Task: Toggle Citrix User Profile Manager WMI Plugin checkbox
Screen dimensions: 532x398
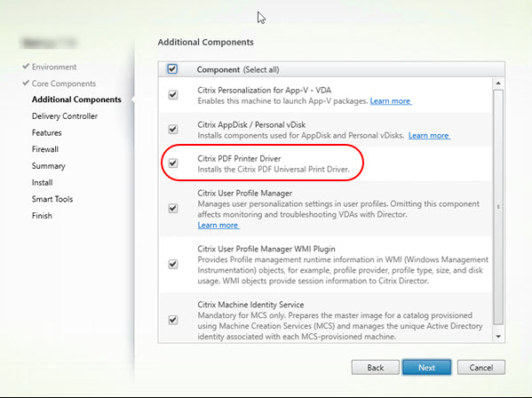Action: coord(173,264)
